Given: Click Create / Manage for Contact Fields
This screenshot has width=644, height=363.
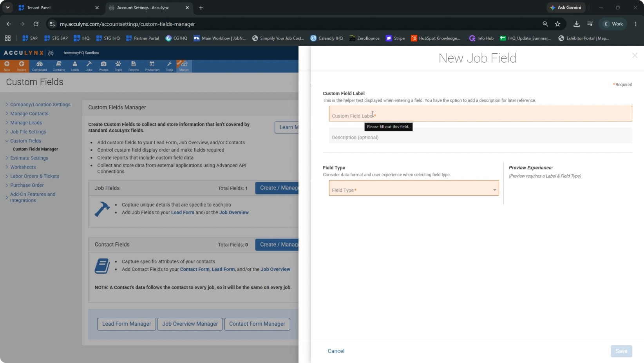Looking at the screenshot, I should point(277,245).
